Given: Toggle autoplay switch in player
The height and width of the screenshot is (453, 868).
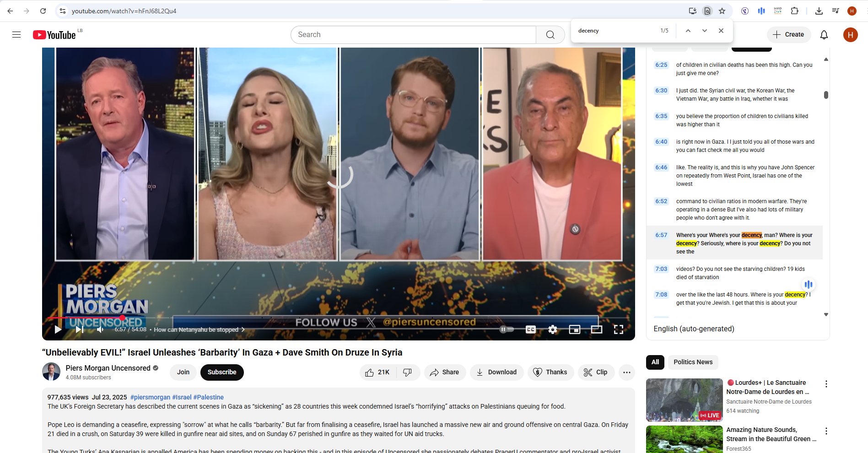Looking at the screenshot, I should pos(506,329).
